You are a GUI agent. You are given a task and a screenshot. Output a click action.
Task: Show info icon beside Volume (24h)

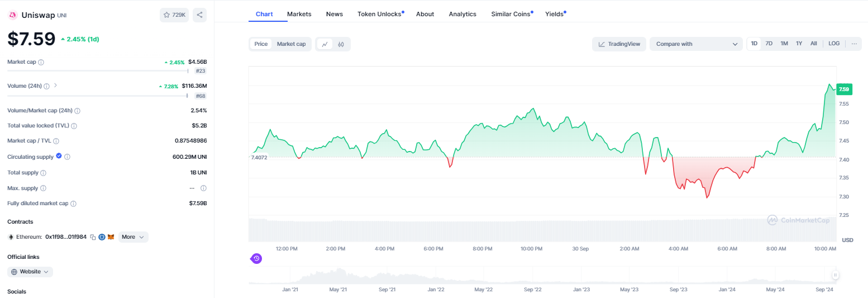pyautogui.click(x=47, y=86)
